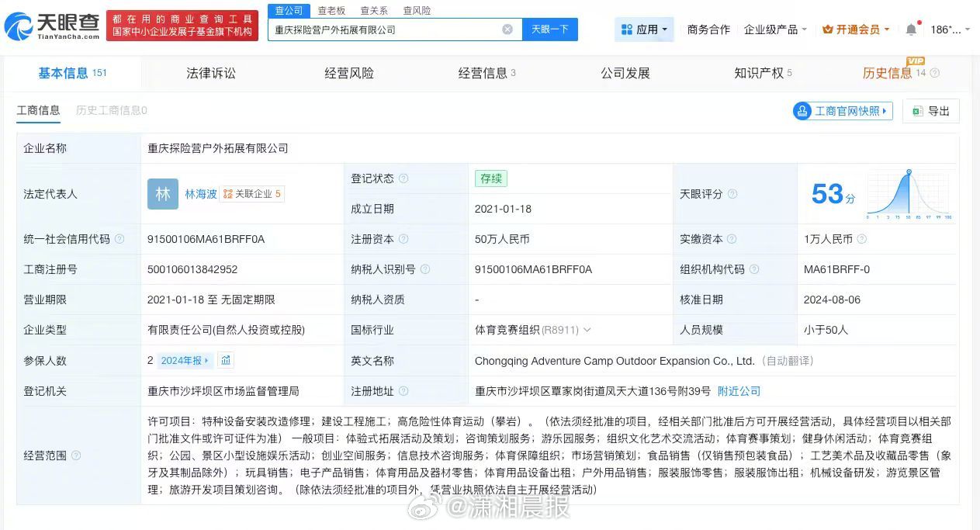Image resolution: width=980 pixels, height=530 pixels.
Task: Open the 经营信息 tab
Action: pos(487,73)
